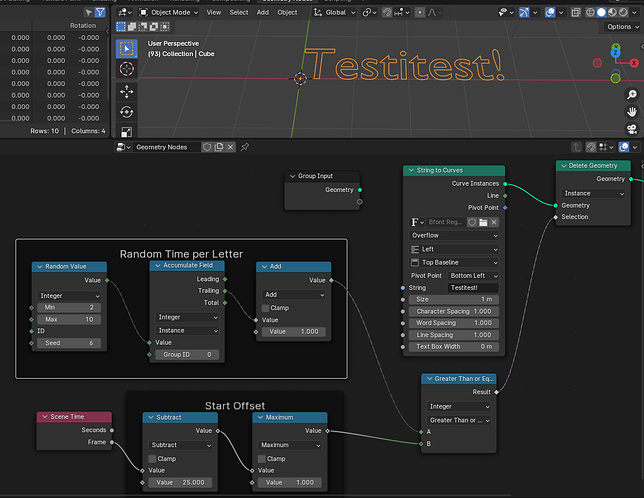Open the viewport editor type selector
Screen dimensions: 644x498
124,13
